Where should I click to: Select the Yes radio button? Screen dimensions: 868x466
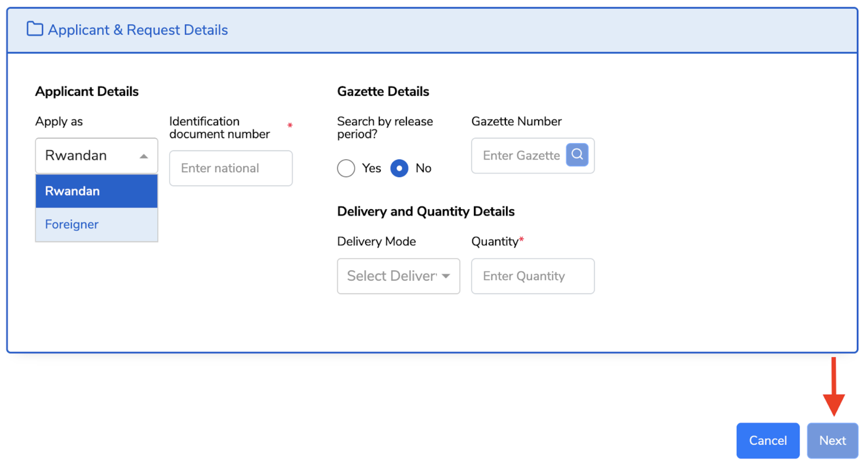[346, 168]
